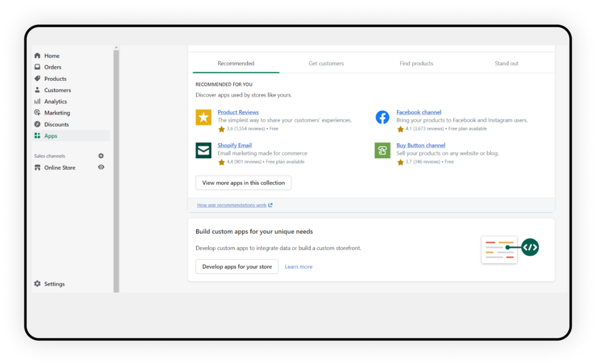Click View more apps in this collection
Viewport: 596px width, 364px height.
tap(243, 183)
